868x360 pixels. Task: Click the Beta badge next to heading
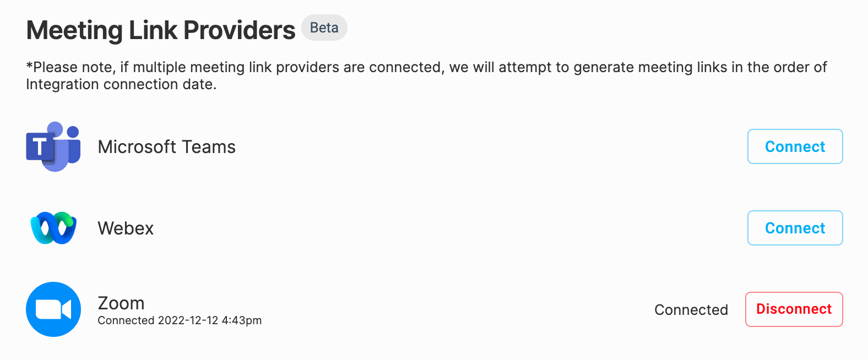click(x=324, y=28)
